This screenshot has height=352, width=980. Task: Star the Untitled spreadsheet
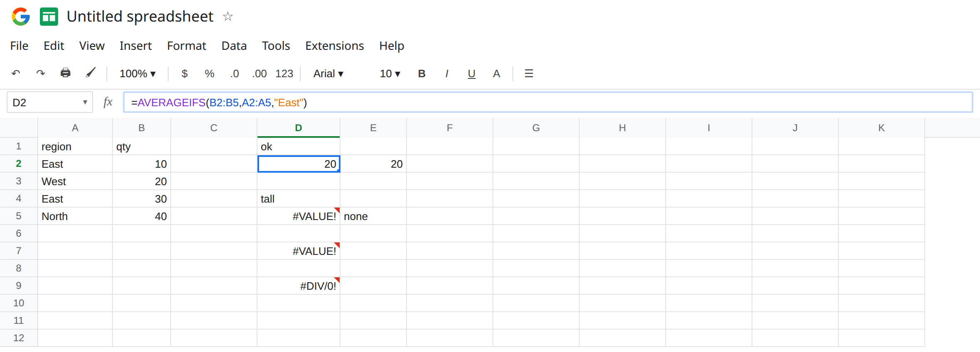click(x=228, y=17)
